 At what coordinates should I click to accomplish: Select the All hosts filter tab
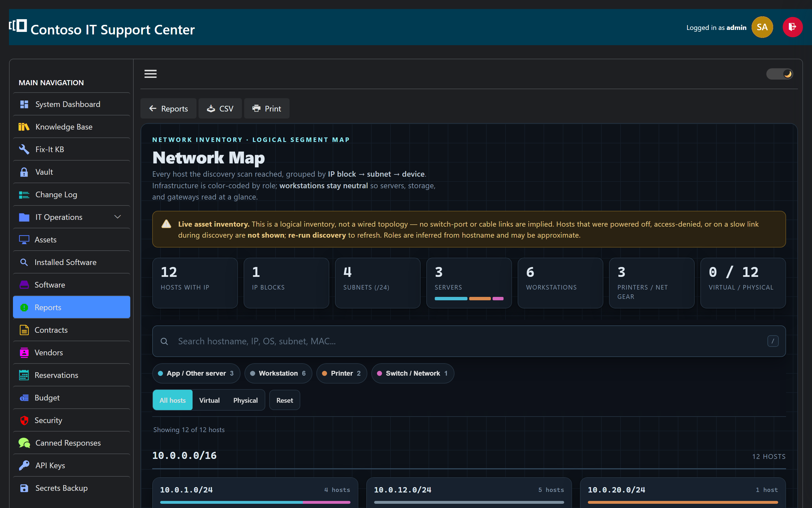(x=173, y=400)
